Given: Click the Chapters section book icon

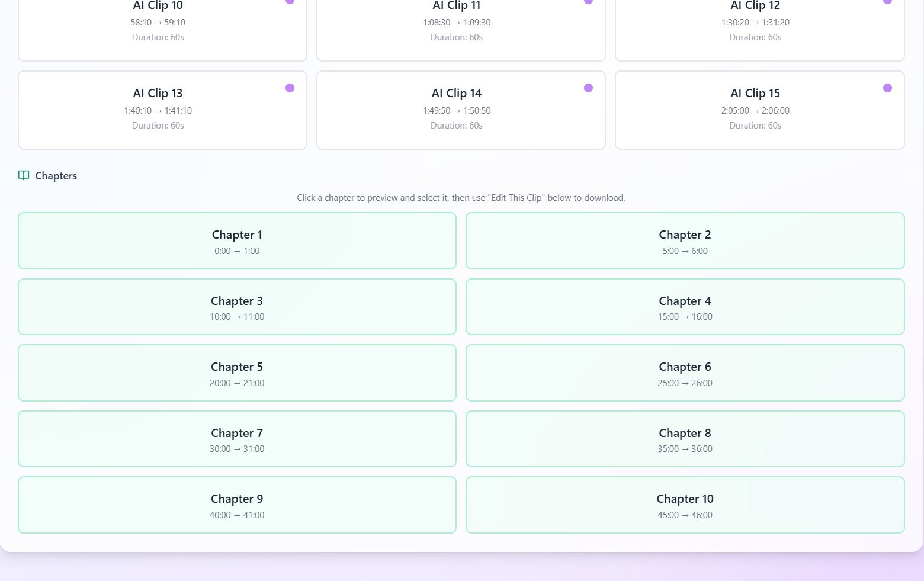Looking at the screenshot, I should click(24, 175).
